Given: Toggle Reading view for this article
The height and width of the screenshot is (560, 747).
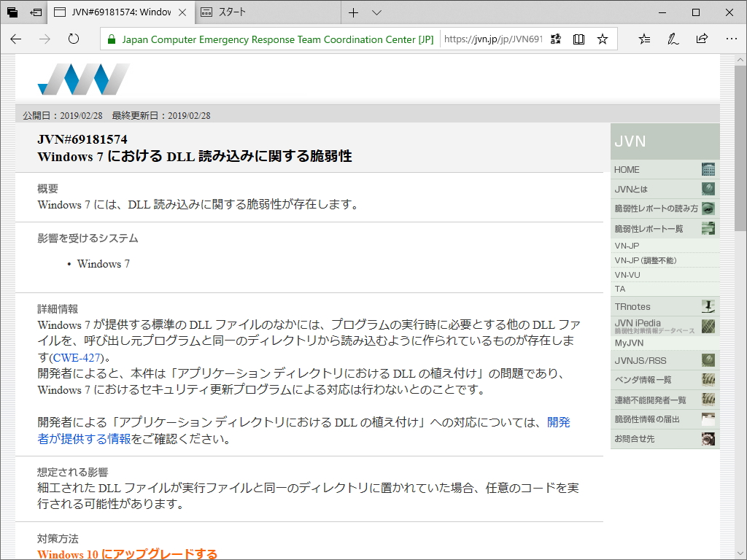Looking at the screenshot, I should point(578,39).
